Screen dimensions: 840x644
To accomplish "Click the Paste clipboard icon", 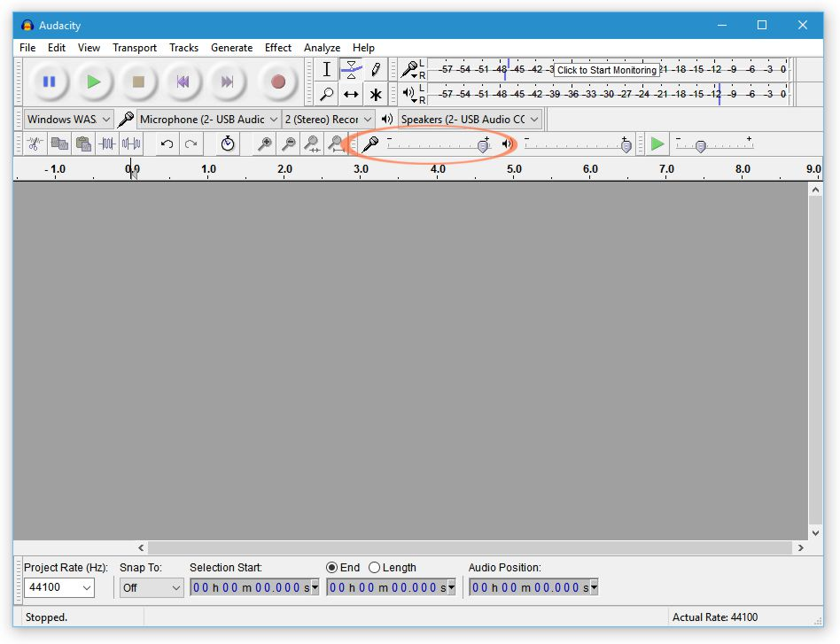I will (x=83, y=144).
